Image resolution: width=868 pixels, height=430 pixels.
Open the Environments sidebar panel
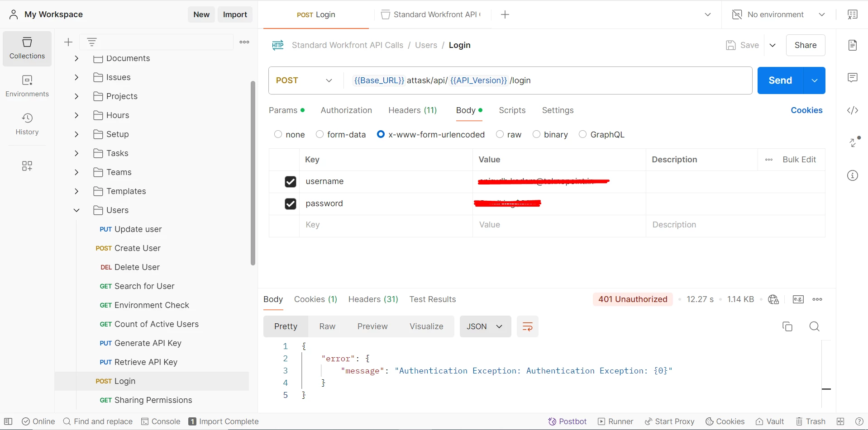[27, 86]
